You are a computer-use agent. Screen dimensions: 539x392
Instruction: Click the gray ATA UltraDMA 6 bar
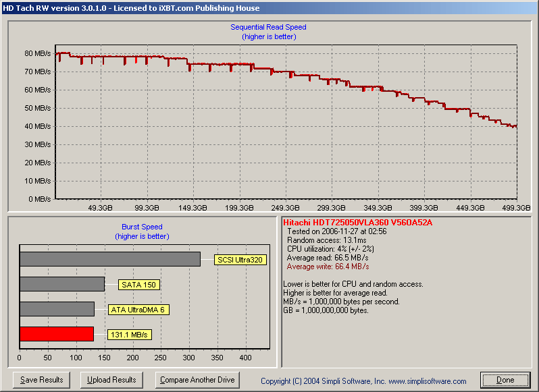(x=57, y=309)
